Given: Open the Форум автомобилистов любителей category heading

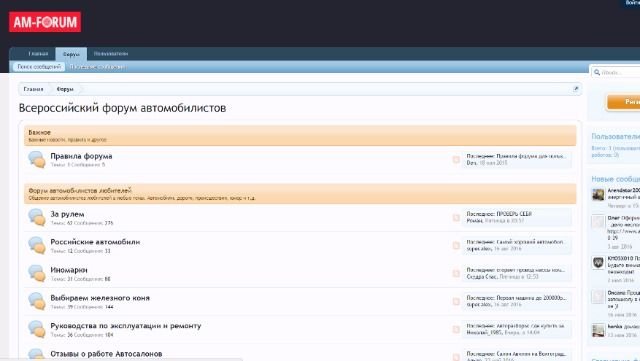Looking at the screenshot, I should pos(80,191).
